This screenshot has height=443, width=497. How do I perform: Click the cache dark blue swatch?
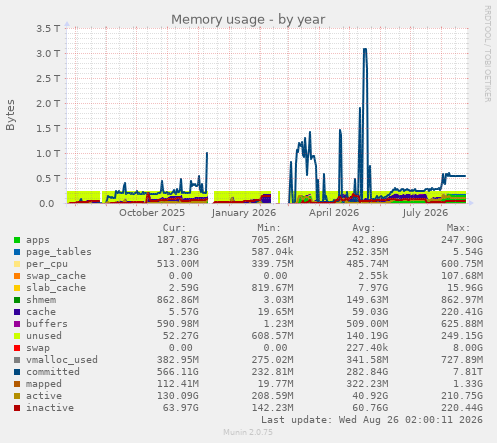click(x=17, y=312)
